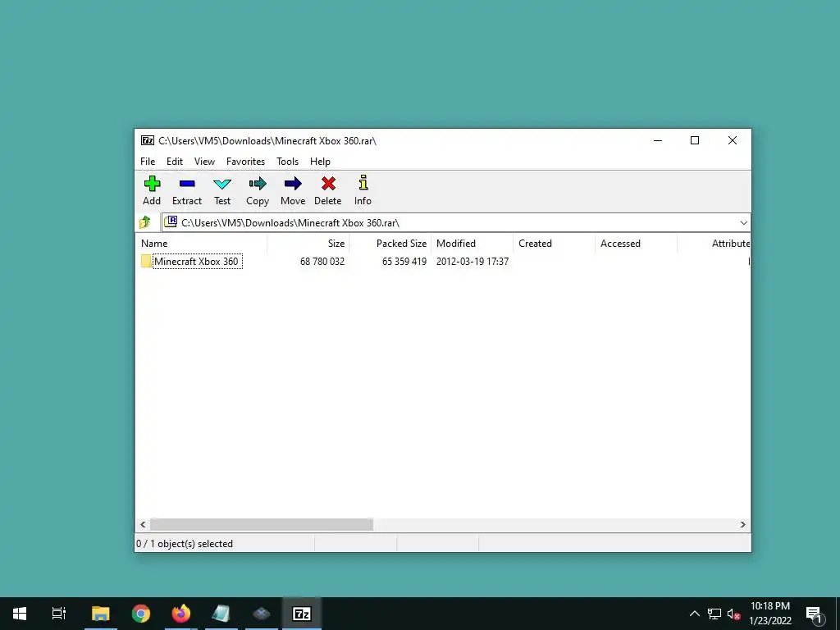Open the View menu
The image size is (840, 630).
click(x=204, y=162)
